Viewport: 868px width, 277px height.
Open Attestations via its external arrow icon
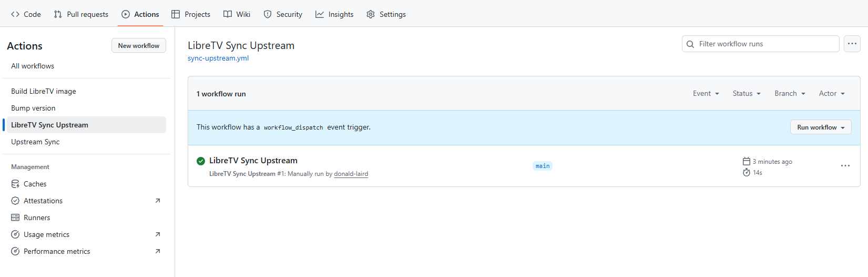click(x=158, y=201)
